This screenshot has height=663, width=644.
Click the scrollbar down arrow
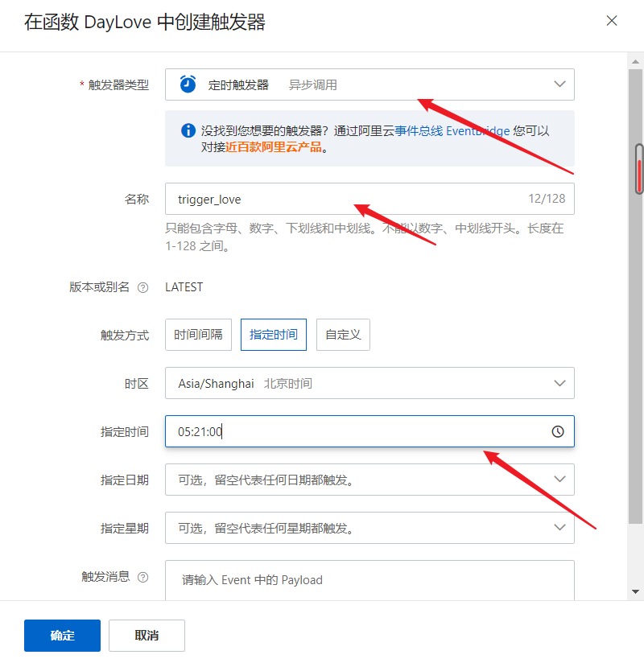click(635, 591)
